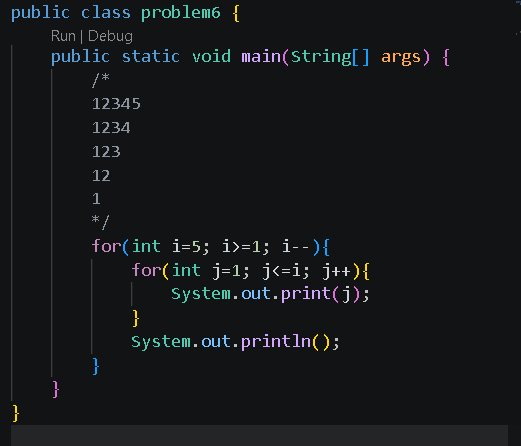The height and width of the screenshot is (446, 521).
Task: Click the String[] type in main's parameters
Action: (330, 57)
